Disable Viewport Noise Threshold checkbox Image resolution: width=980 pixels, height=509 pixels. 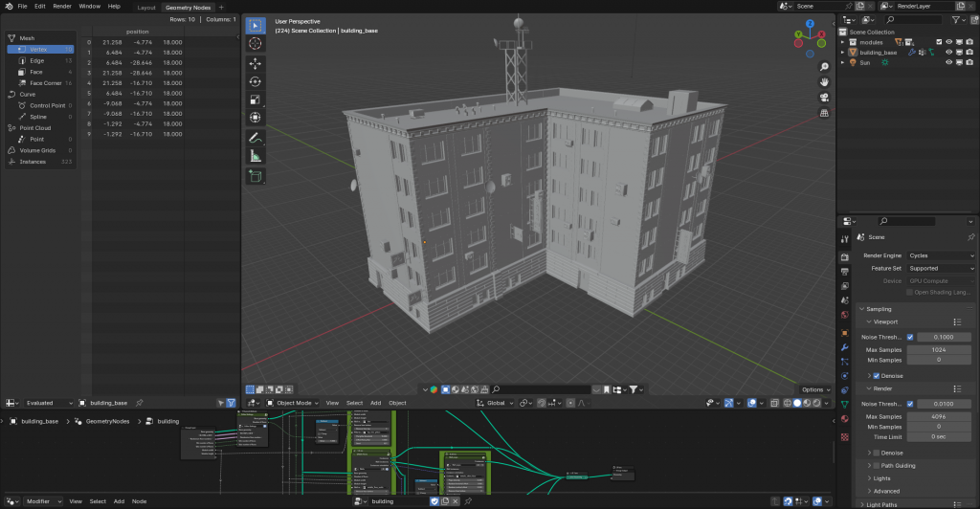coord(910,337)
